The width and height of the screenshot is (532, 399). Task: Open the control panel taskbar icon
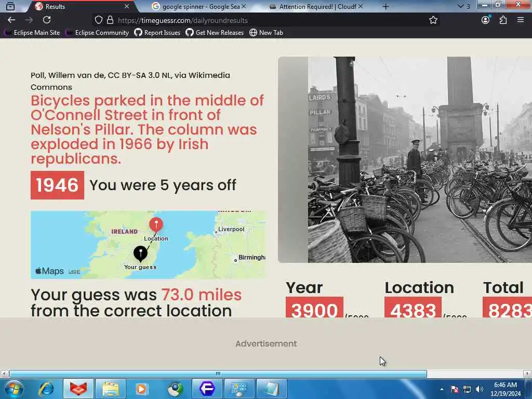[x=239, y=389]
